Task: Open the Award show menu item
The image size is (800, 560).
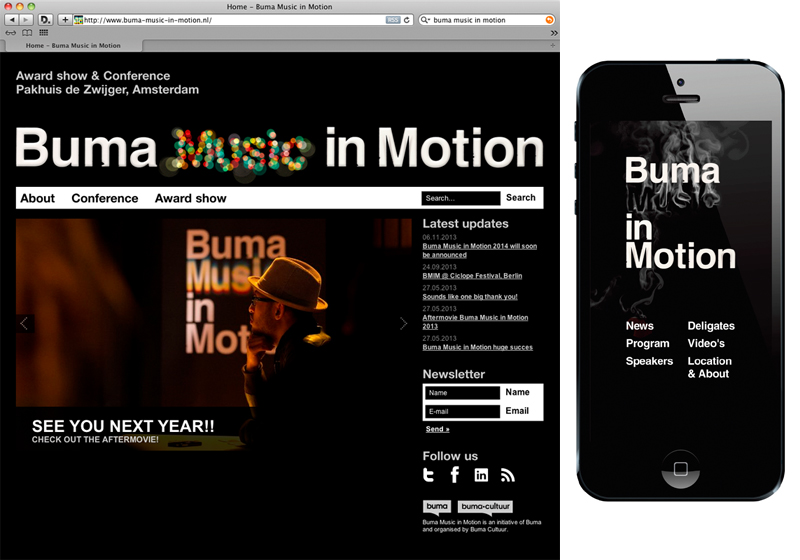Action: click(x=190, y=198)
